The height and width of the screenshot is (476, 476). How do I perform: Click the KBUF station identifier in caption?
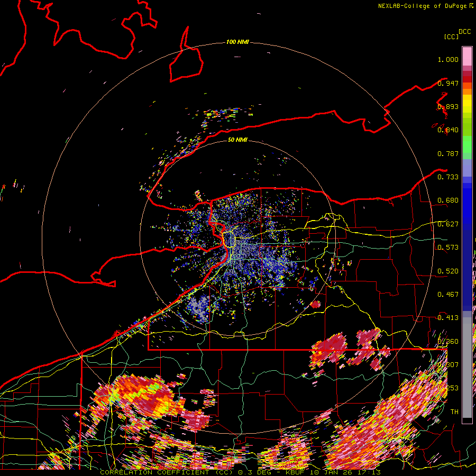click(x=296, y=472)
